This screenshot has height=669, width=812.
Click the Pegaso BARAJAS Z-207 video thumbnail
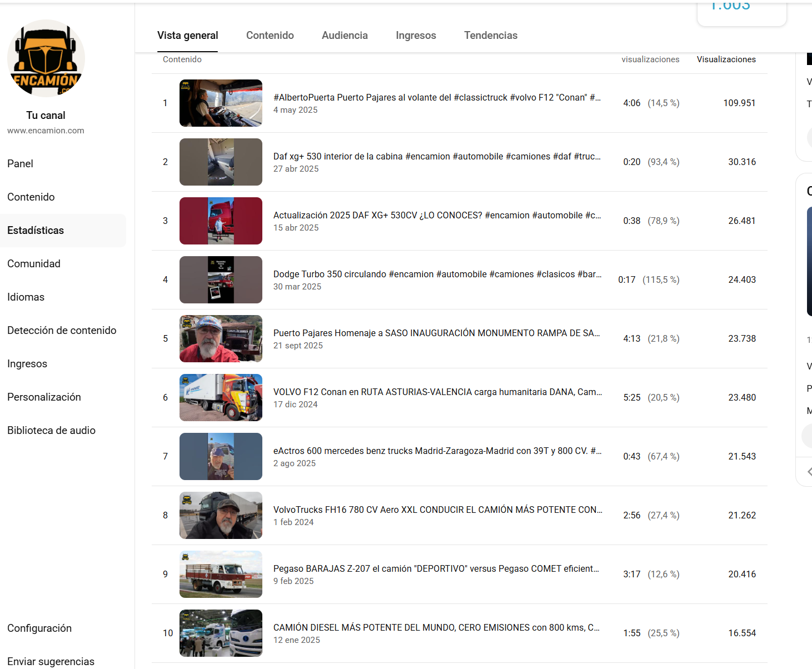[x=221, y=574]
